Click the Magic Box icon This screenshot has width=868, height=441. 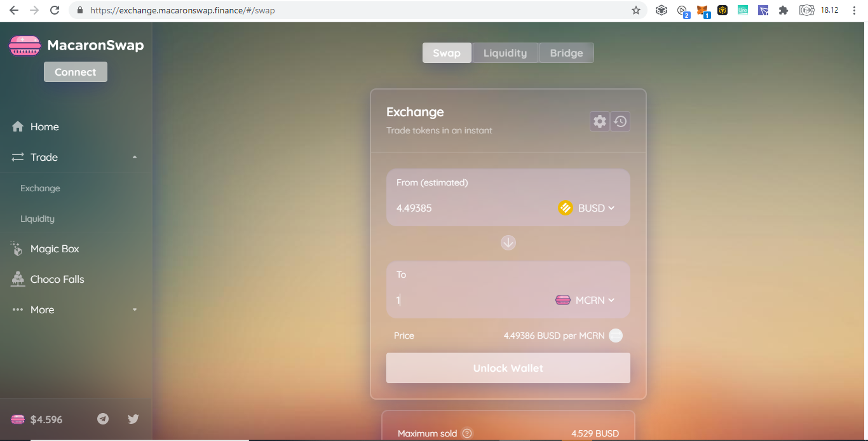(17, 248)
